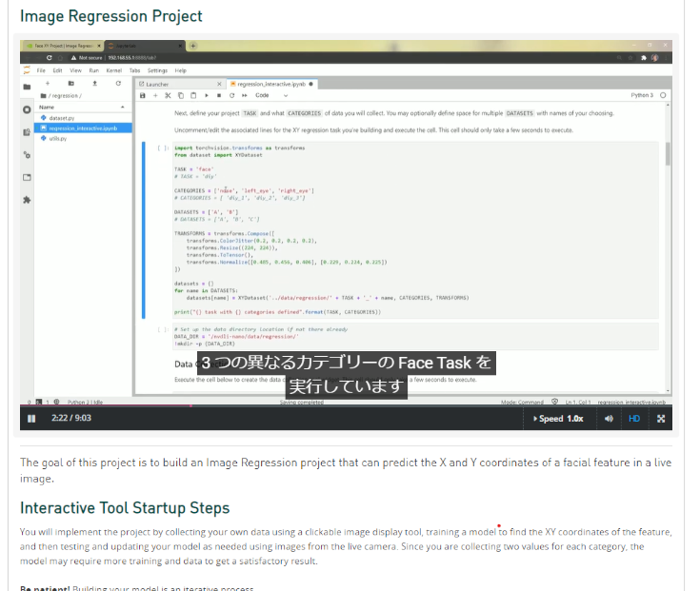Toggle HD video quality

634,419
